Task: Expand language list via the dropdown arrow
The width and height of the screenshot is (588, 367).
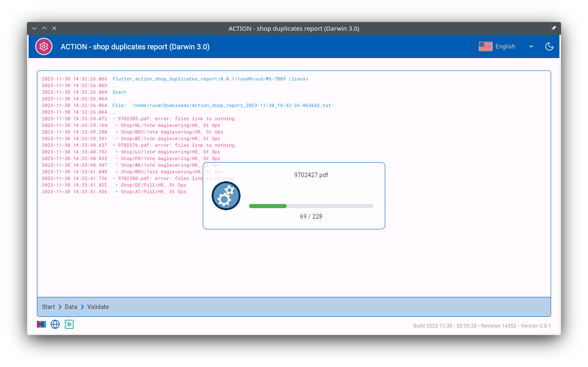Action: tap(531, 46)
